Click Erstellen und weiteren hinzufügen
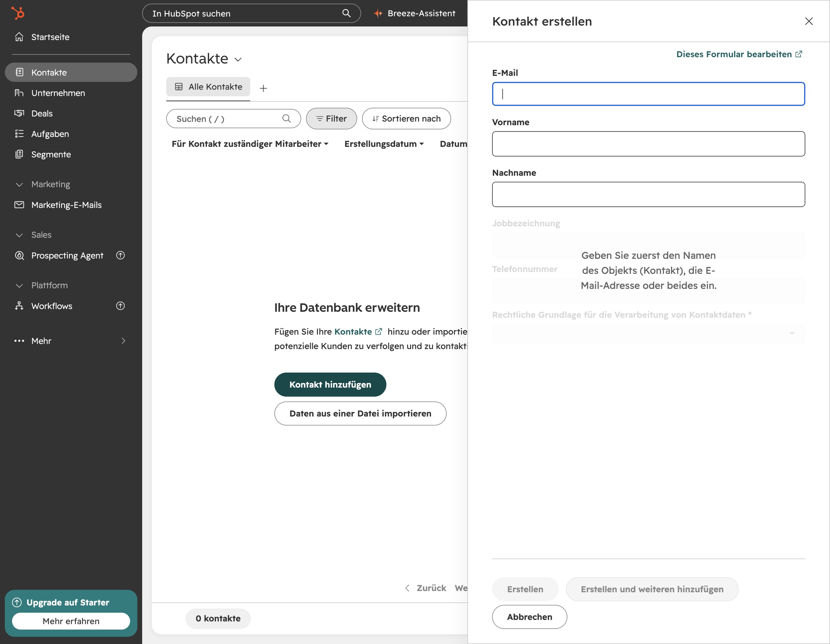Image resolution: width=830 pixels, height=644 pixels. [652, 589]
